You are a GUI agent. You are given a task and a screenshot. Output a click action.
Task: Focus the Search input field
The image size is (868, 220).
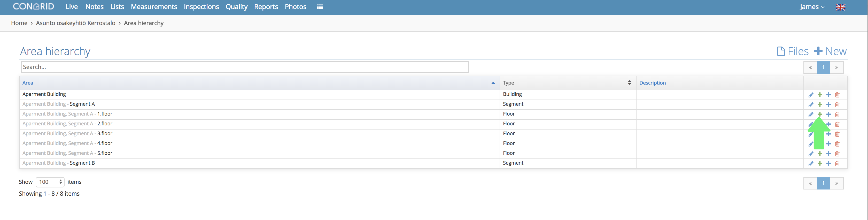tap(245, 67)
